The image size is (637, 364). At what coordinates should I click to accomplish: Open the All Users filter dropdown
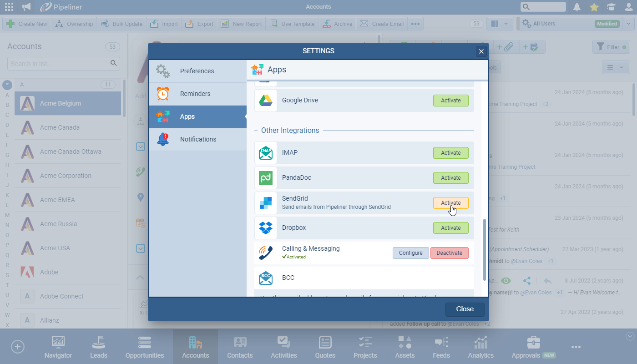pyautogui.click(x=628, y=24)
